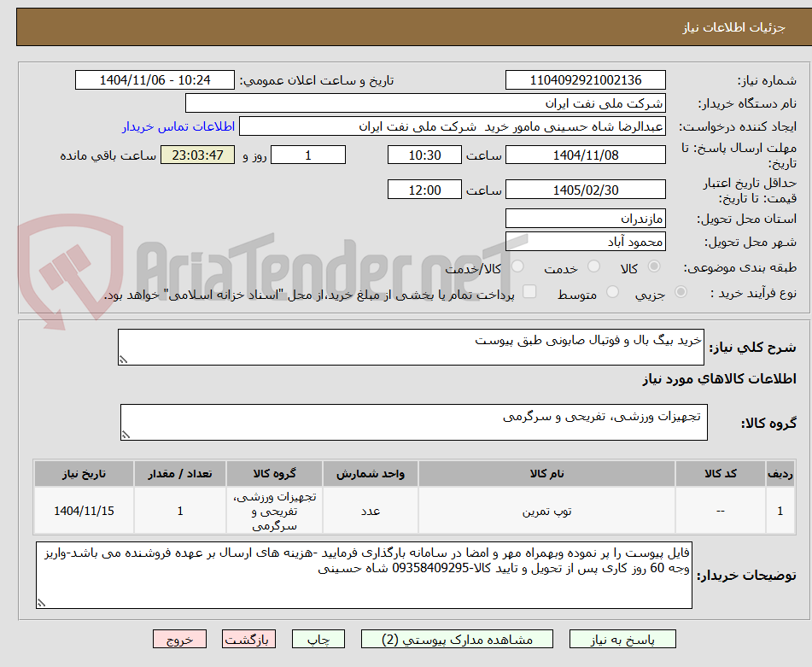Click the validity time field 12:00
The width and height of the screenshot is (812, 667).
424,190
